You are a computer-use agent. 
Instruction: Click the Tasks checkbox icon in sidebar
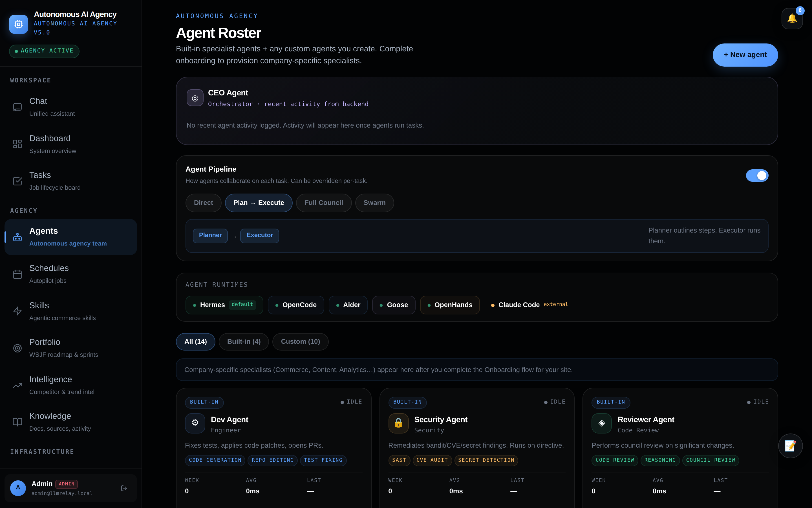[x=17, y=181]
